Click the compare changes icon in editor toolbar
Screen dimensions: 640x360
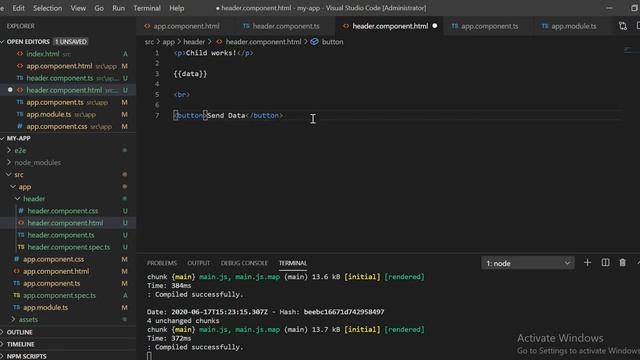pos(622,26)
